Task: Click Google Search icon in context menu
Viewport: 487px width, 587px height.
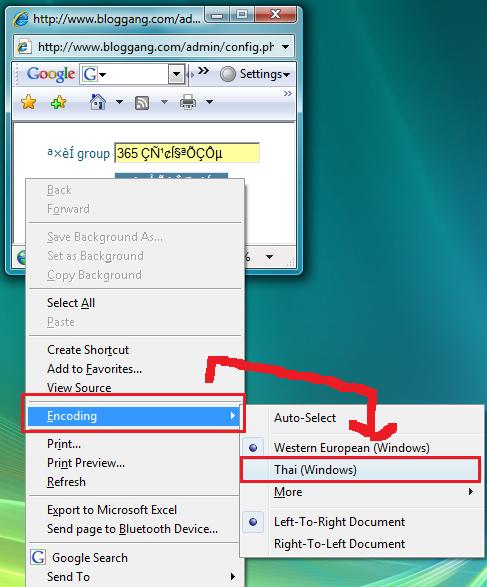Action: (x=38, y=557)
